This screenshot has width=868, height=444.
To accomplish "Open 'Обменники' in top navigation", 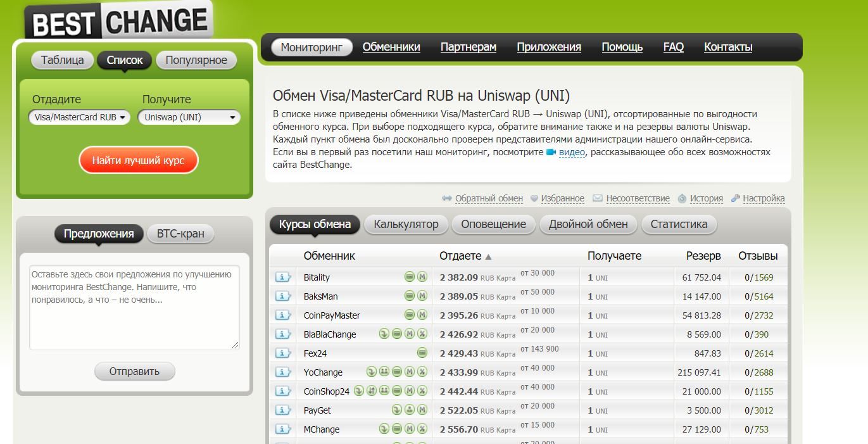I will coord(391,47).
